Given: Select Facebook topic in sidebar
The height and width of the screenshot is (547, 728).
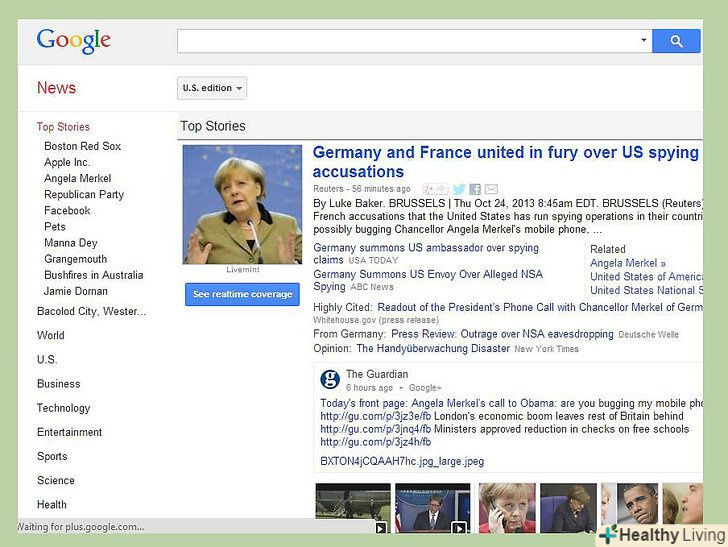Looking at the screenshot, I should point(67,211).
